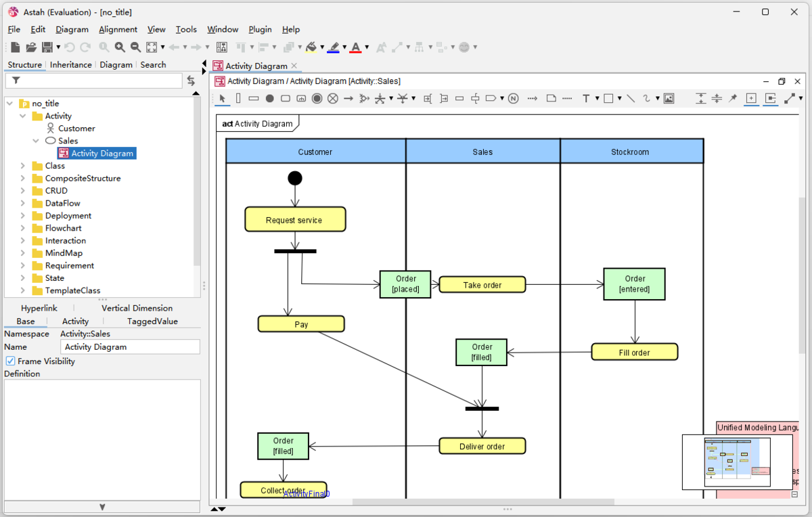Open the red font color picker
Viewport: 812px width, 517px height.
coord(355,47)
